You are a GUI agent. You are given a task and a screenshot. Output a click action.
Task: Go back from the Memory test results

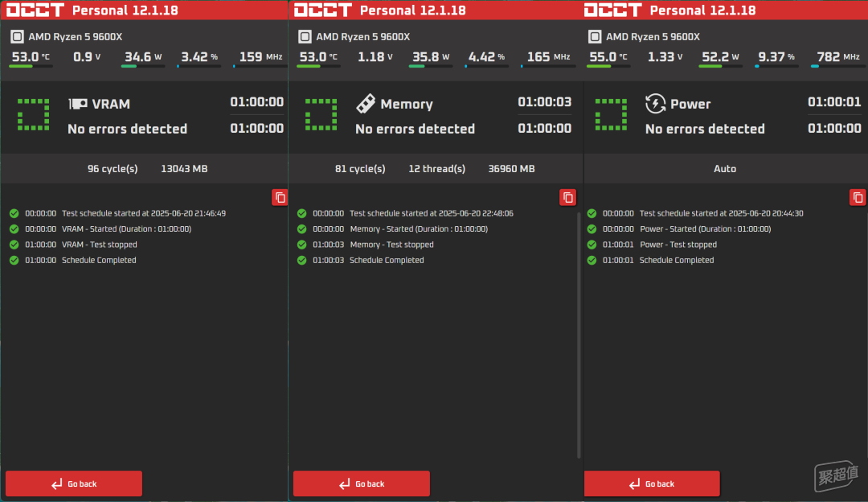(362, 483)
